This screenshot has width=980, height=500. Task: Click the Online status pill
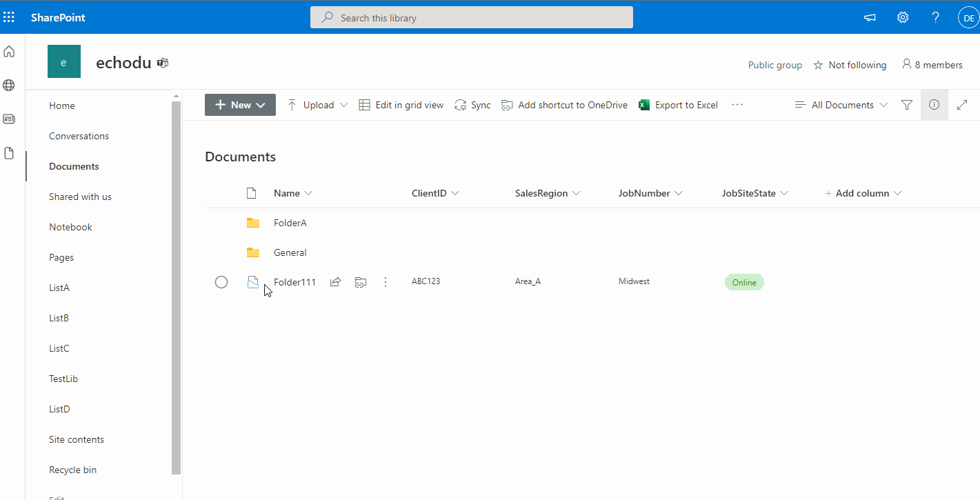coord(744,282)
